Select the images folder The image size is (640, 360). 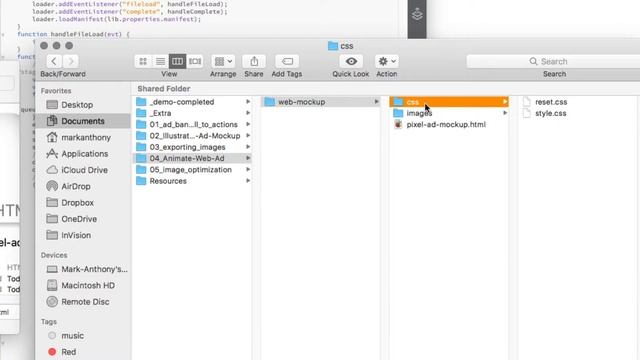click(449, 113)
